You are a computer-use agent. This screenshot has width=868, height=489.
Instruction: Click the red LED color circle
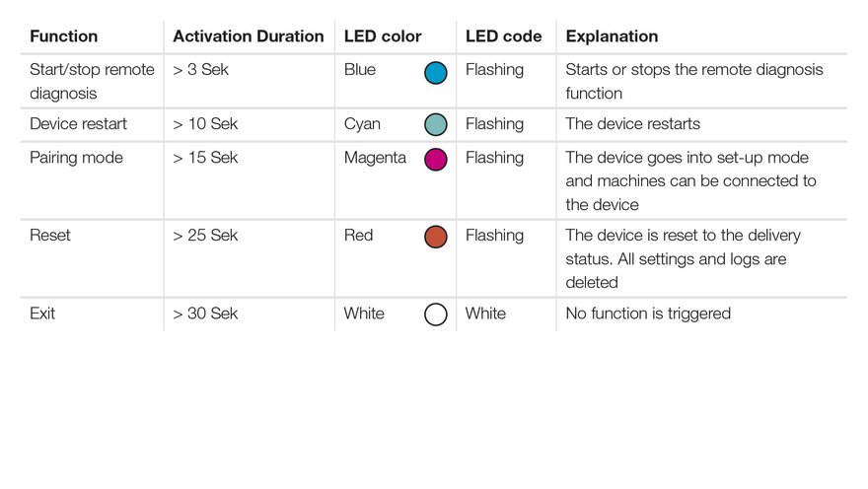pyautogui.click(x=435, y=237)
